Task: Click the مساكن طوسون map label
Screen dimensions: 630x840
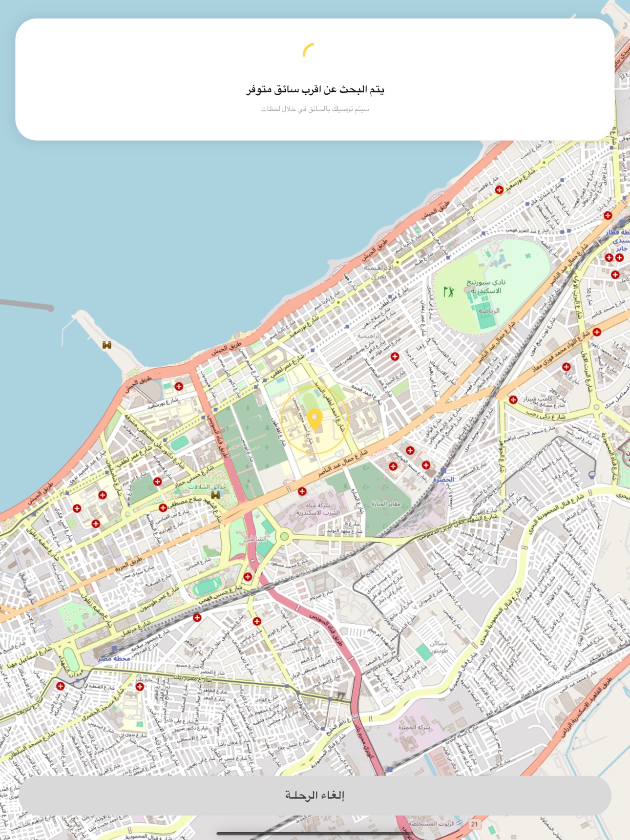Action: 438,647
